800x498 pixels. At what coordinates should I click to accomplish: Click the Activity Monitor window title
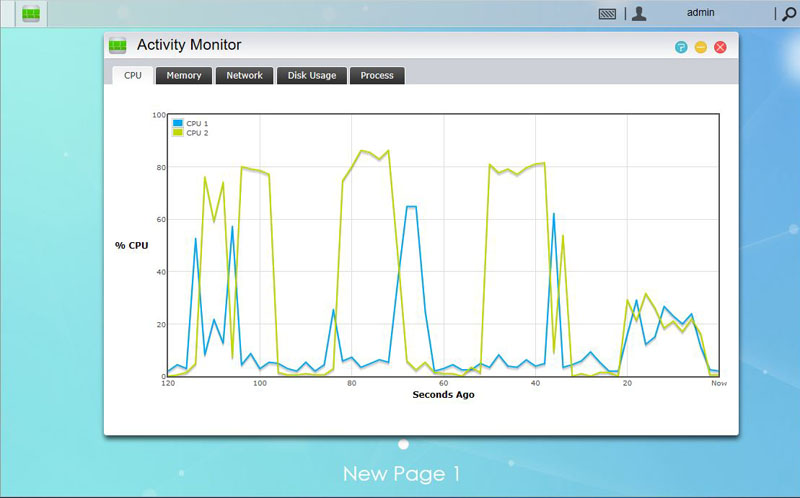(x=189, y=45)
